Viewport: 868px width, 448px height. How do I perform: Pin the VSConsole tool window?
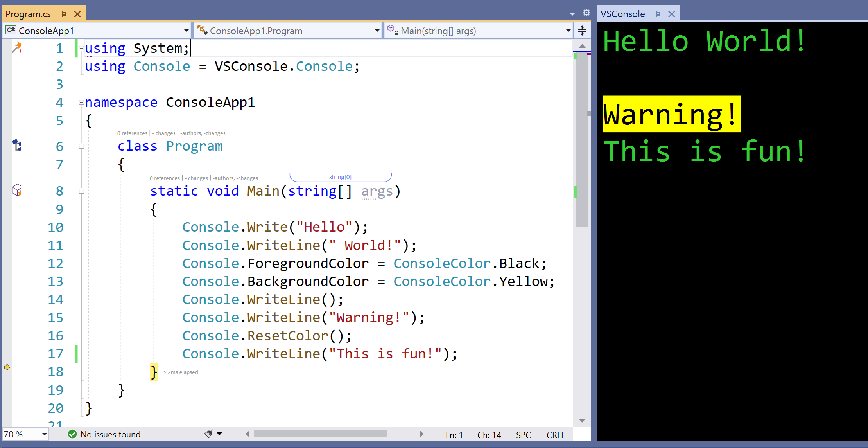(x=657, y=14)
